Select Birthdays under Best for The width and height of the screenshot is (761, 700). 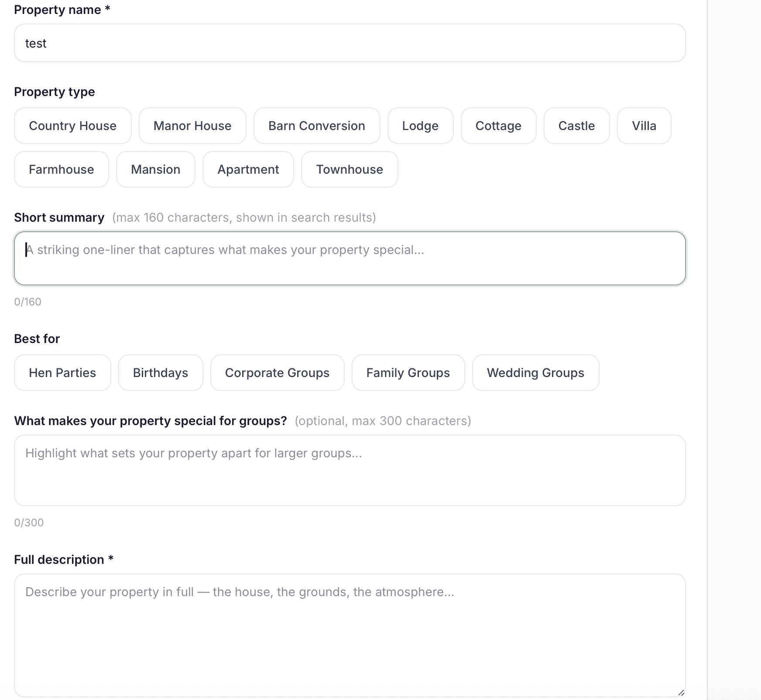click(x=161, y=373)
